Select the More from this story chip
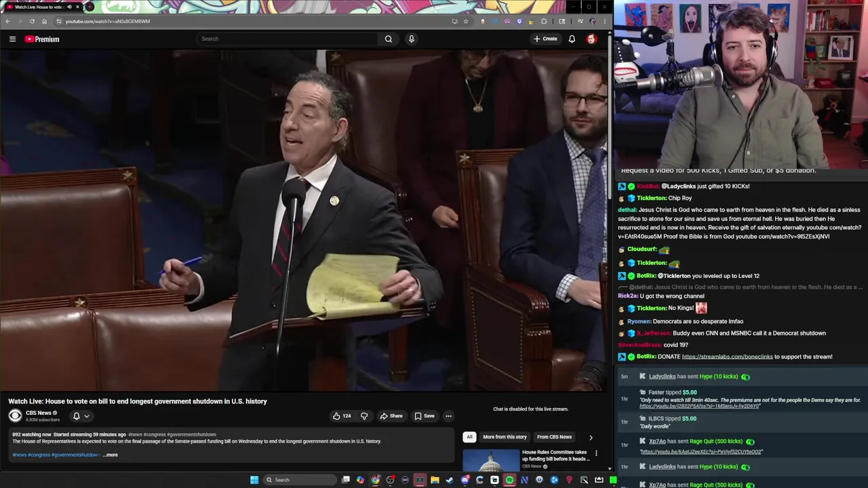 pos(505,437)
